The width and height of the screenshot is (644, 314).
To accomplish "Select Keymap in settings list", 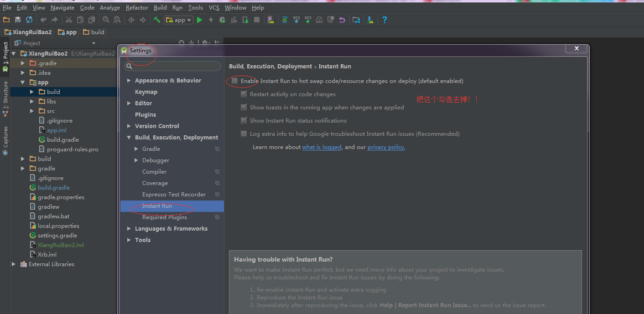I will [146, 92].
